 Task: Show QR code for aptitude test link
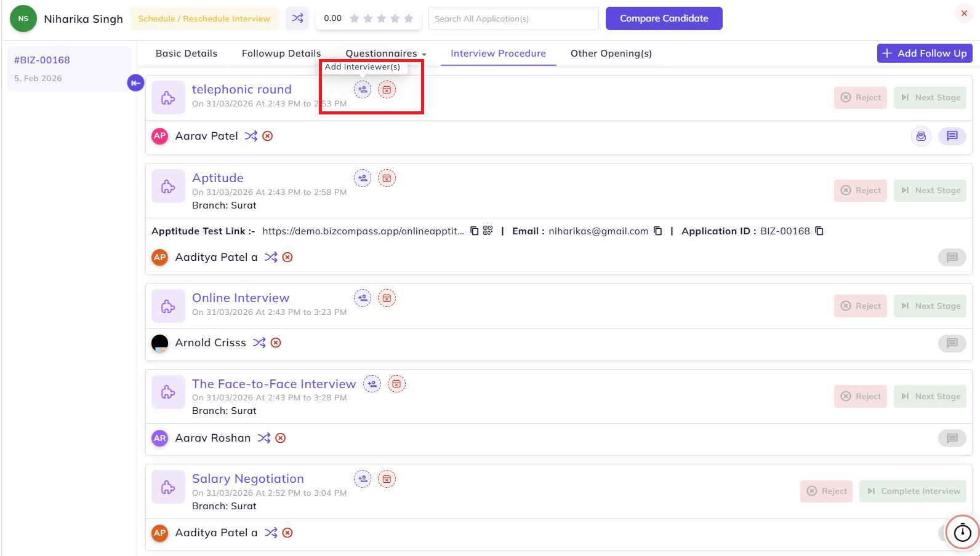click(x=488, y=231)
